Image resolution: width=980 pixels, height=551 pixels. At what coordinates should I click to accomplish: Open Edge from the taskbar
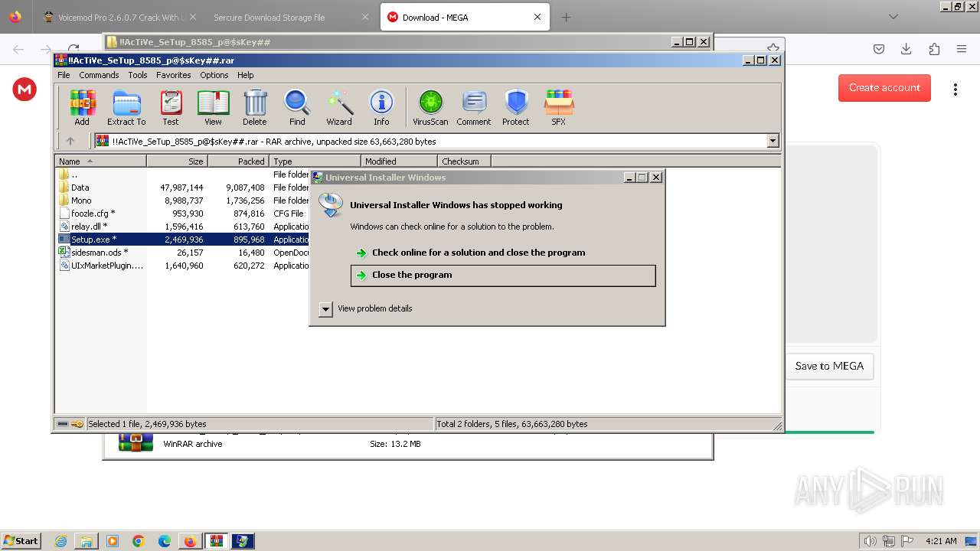pos(165,541)
